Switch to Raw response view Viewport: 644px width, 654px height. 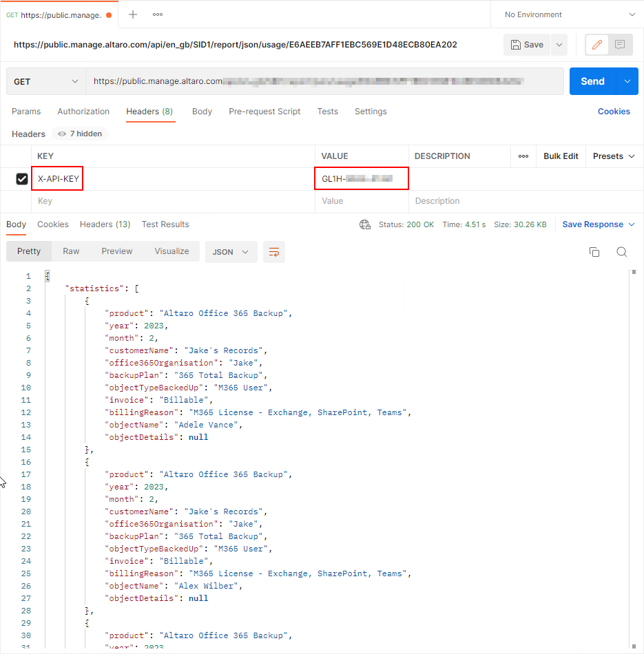click(71, 251)
